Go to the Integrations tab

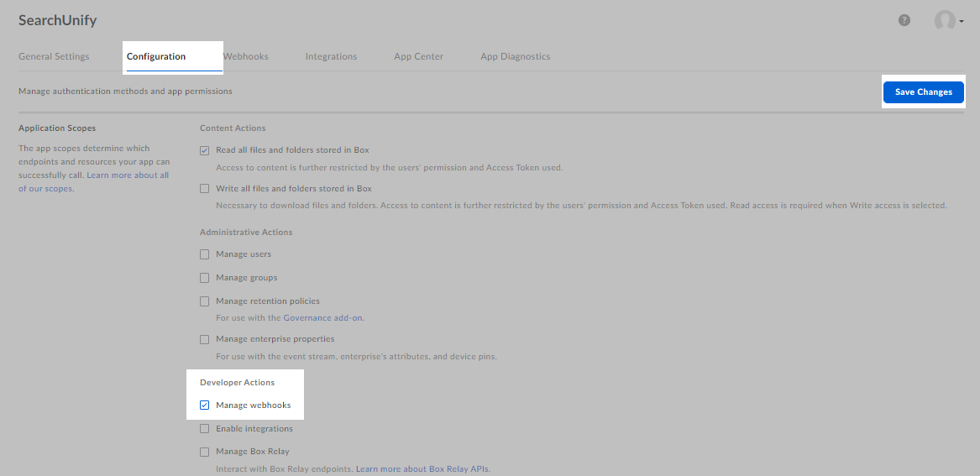pos(331,56)
